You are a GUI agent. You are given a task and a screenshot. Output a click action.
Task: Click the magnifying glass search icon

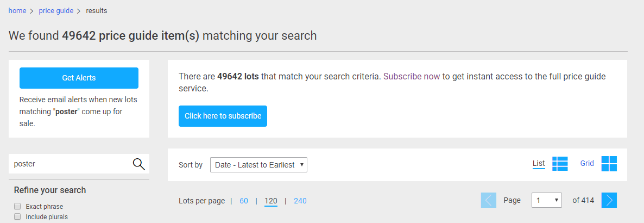click(139, 164)
